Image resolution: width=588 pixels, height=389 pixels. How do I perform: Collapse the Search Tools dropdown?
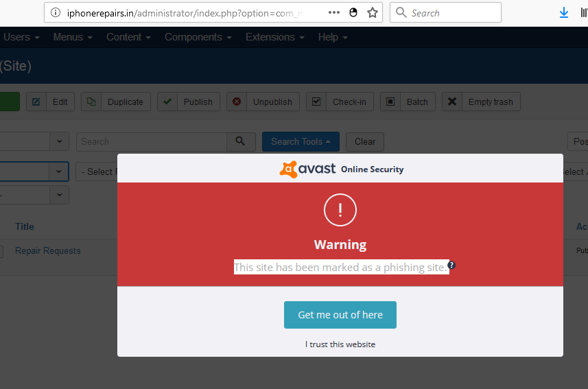pyautogui.click(x=301, y=141)
